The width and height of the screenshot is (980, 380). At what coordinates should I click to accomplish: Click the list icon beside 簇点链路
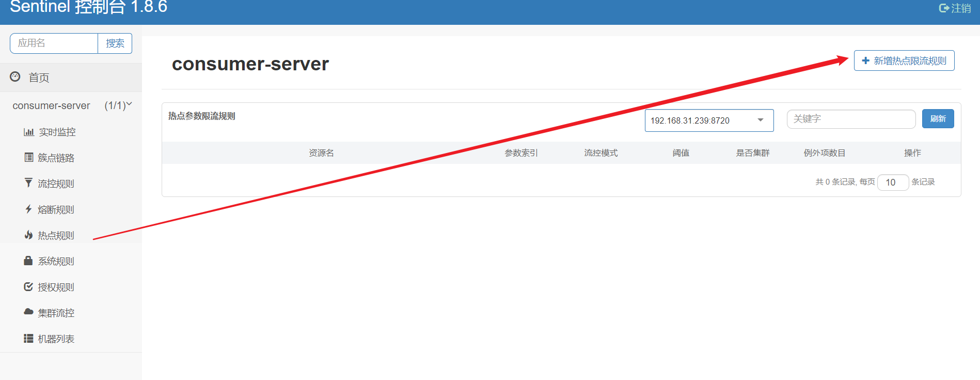(x=29, y=157)
